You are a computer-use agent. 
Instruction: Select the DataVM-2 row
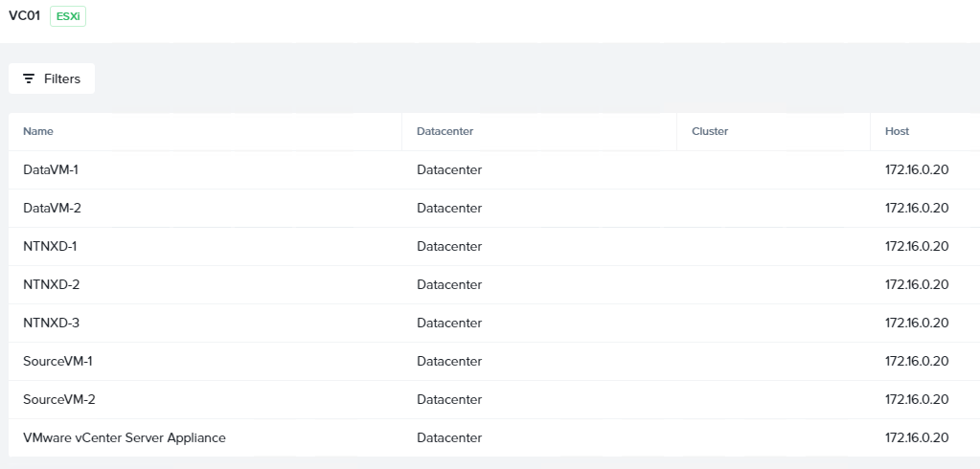[x=494, y=208]
